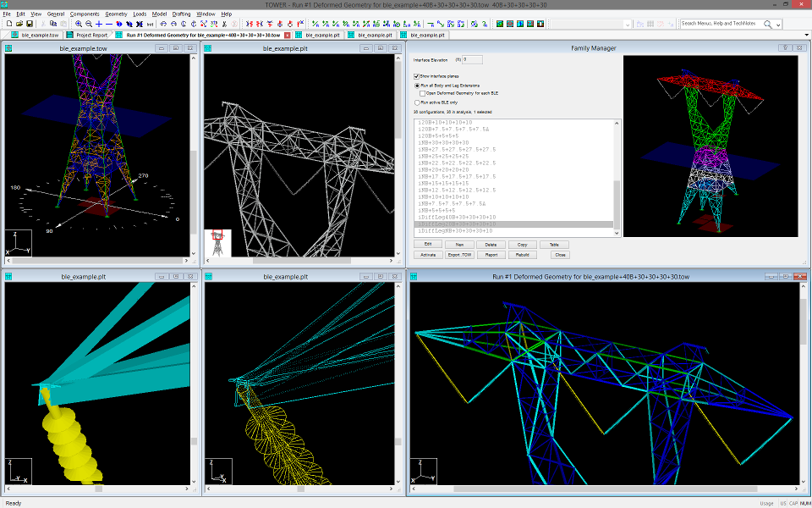Click the Init view toolbar icon
The height and width of the screenshot is (508, 812).
[x=151, y=24]
